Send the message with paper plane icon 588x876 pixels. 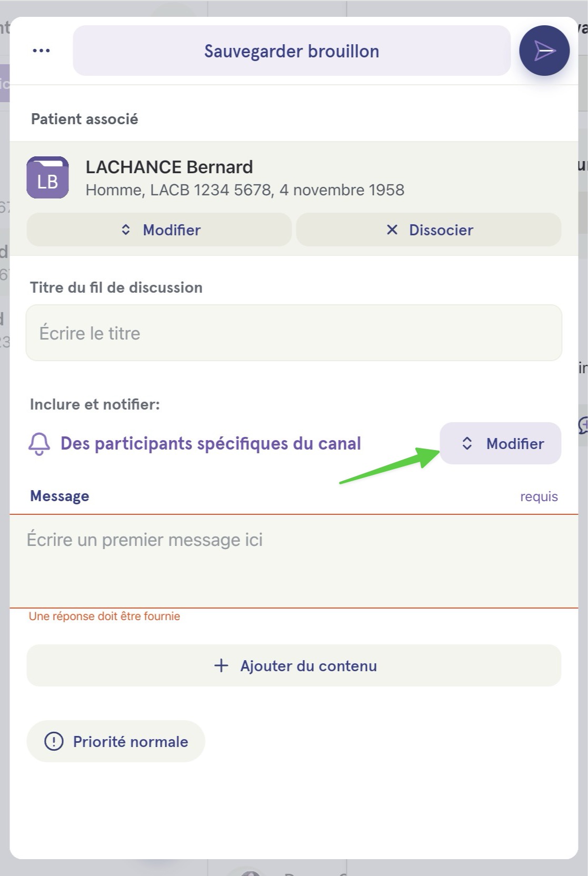pos(544,51)
